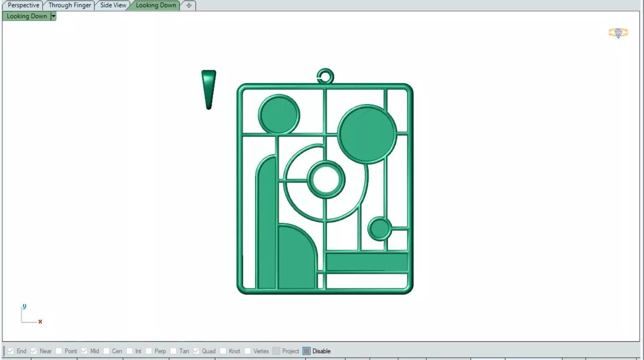Toggle the End osnap checkbox

click(x=11, y=351)
